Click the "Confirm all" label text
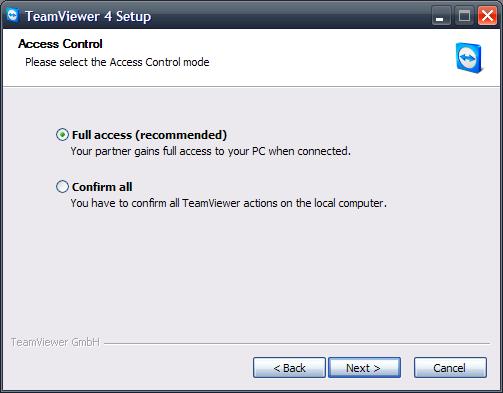The width and height of the screenshot is (503, 393). pos(102,187)
